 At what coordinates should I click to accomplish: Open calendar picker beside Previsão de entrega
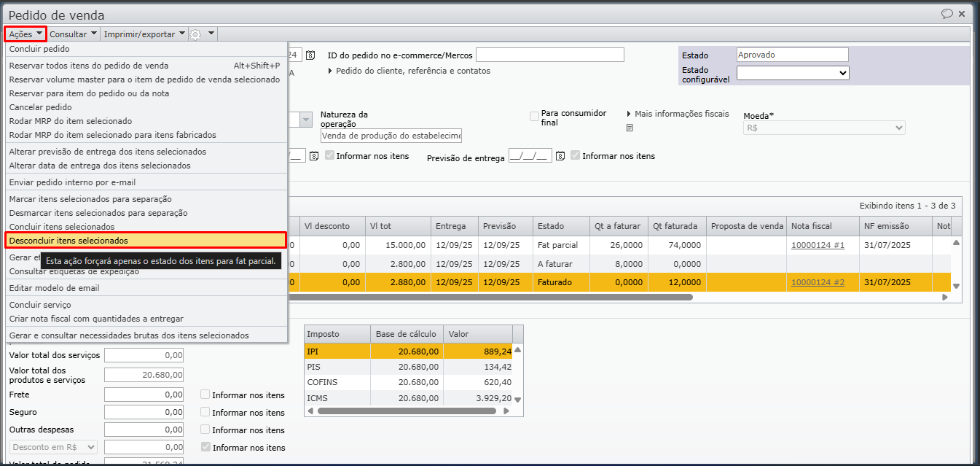click(x=560, y=156)
